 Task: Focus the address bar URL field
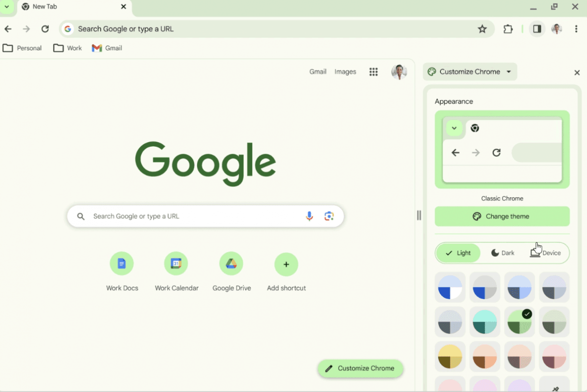pos(277,29)
